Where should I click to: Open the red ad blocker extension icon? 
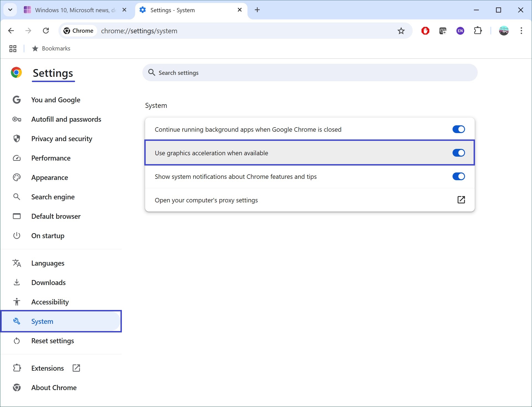pos(425,31)
